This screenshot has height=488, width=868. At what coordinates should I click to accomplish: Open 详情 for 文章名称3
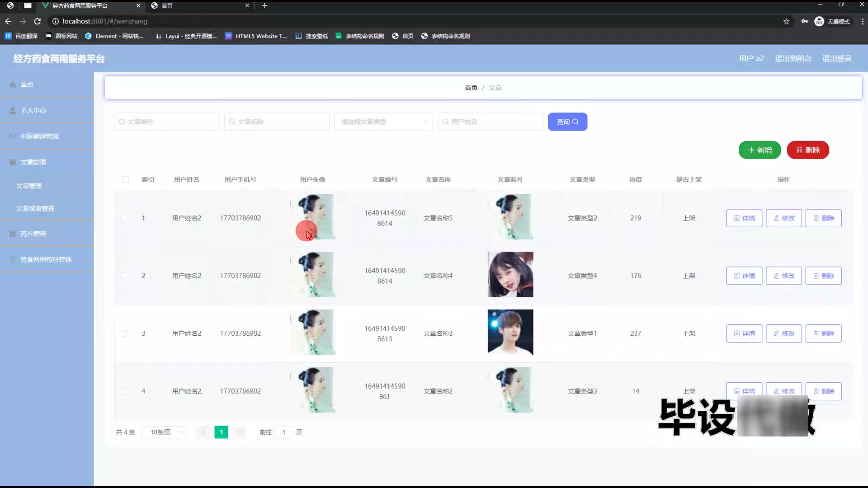pos(744,333)
